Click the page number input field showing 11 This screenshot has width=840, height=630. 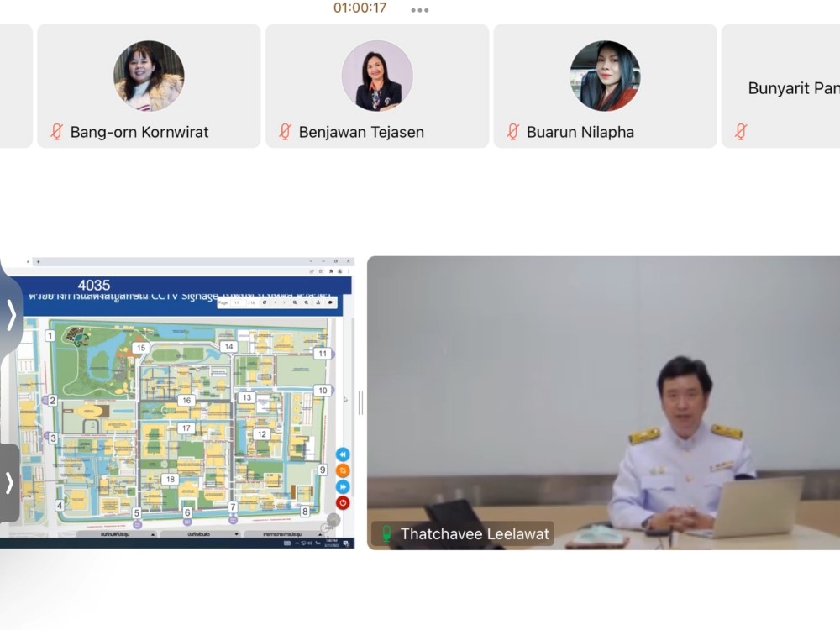pyautogui.click(x=239, y=302)
